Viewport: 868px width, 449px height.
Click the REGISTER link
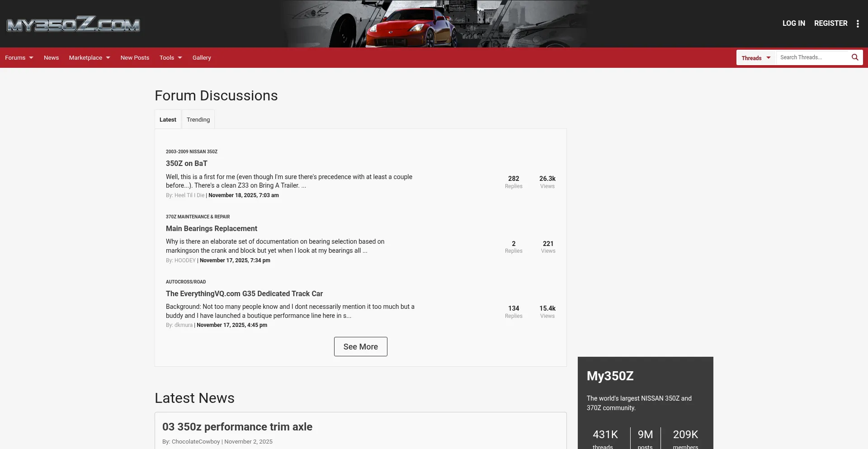click(830, 24)
